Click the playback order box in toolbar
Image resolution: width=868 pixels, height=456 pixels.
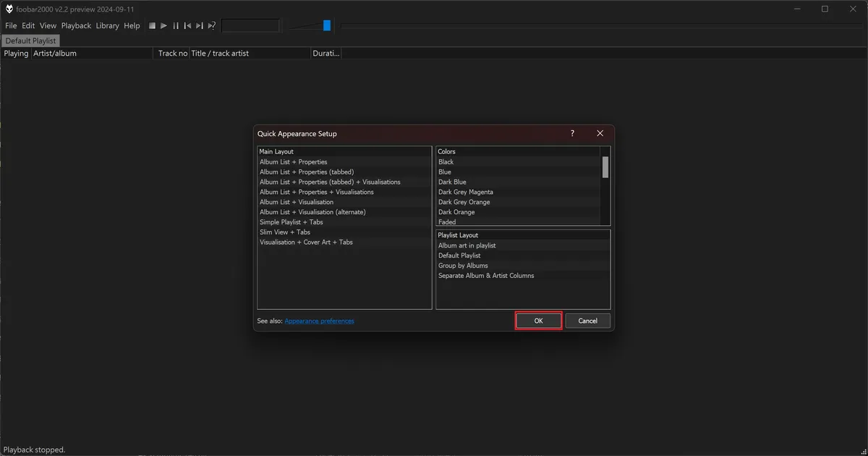[x=250, y=25]
